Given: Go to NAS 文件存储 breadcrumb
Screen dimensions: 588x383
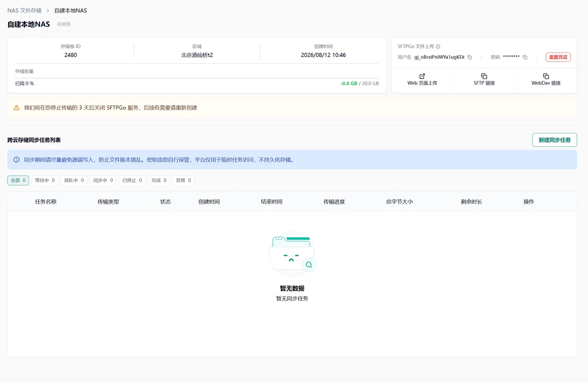Looking at the screenshot, I should coord(24,11).
